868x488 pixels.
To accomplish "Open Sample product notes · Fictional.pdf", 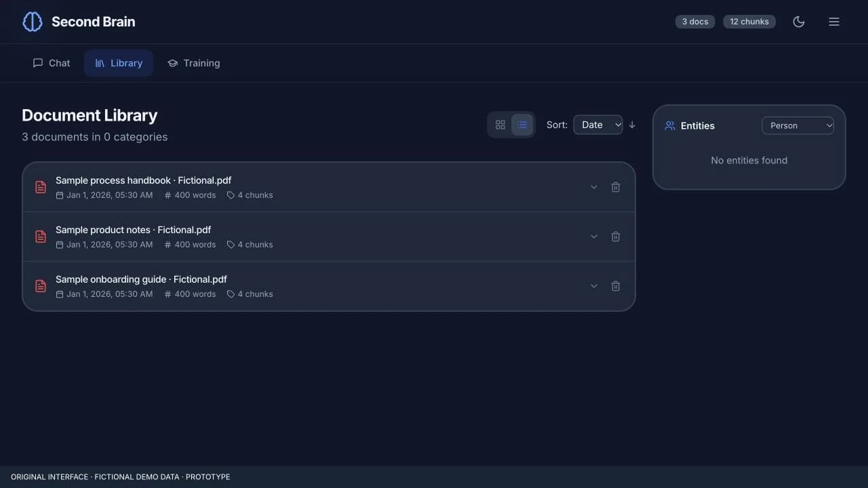I will click(x=134, y=230).
